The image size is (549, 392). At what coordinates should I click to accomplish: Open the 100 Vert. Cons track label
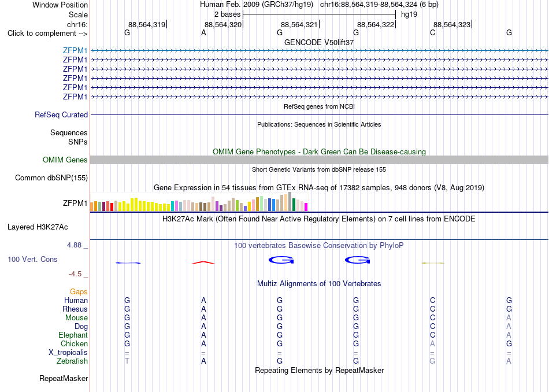[32, 259]
